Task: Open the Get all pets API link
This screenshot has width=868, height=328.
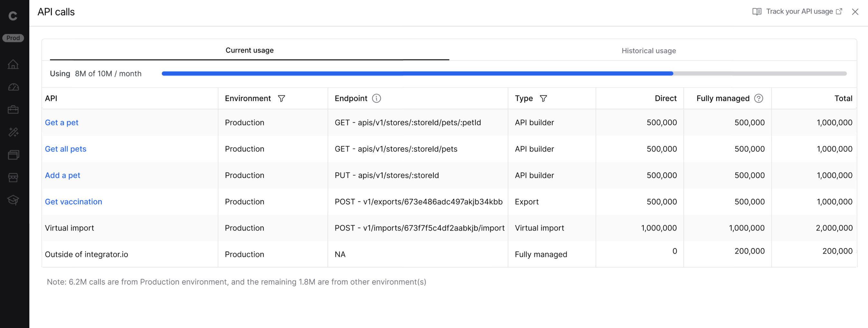Action: [66, 149]
